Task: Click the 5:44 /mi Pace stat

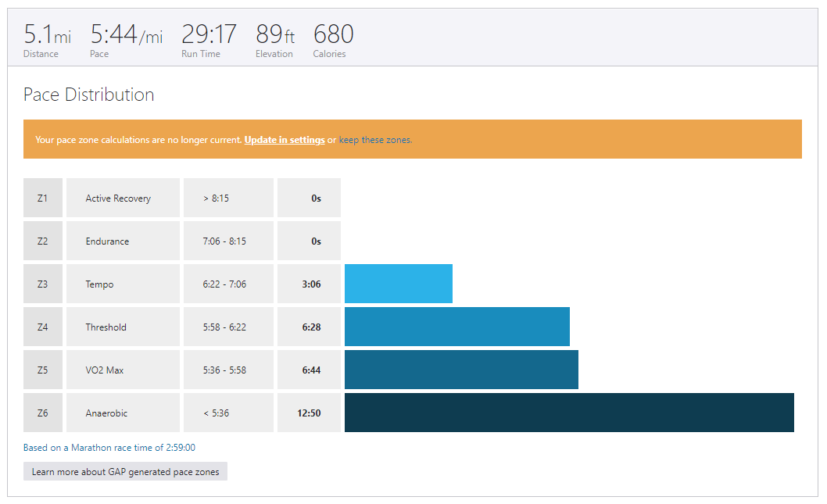Action: (127, 40)
